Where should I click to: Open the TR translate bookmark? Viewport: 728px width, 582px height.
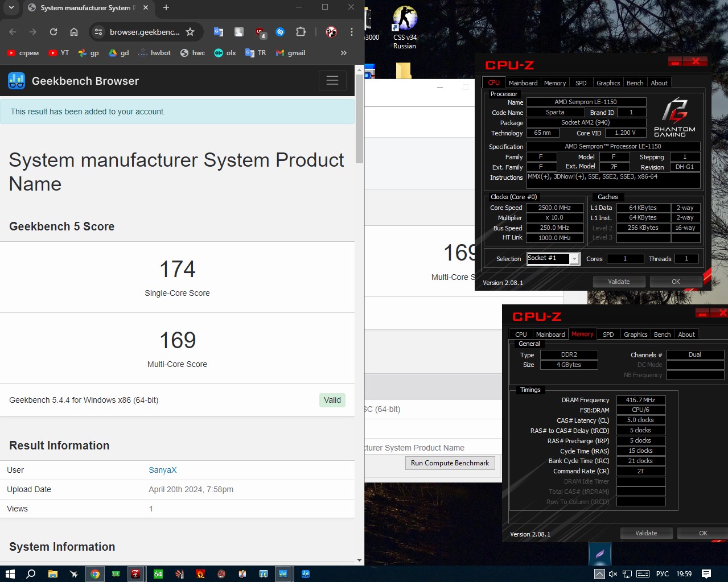(256, 53)
